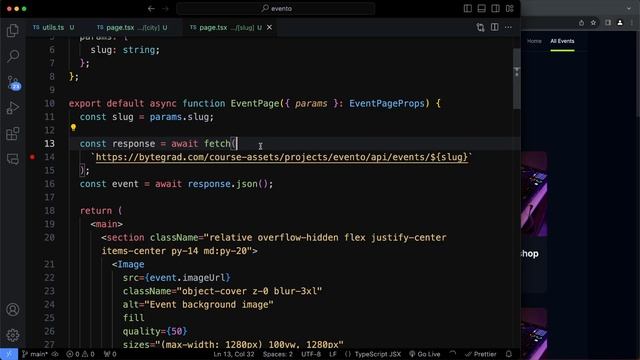Toggle the bottom panel layout icon
This screenshot has height=360, width=640.
(x=482, y=9)
